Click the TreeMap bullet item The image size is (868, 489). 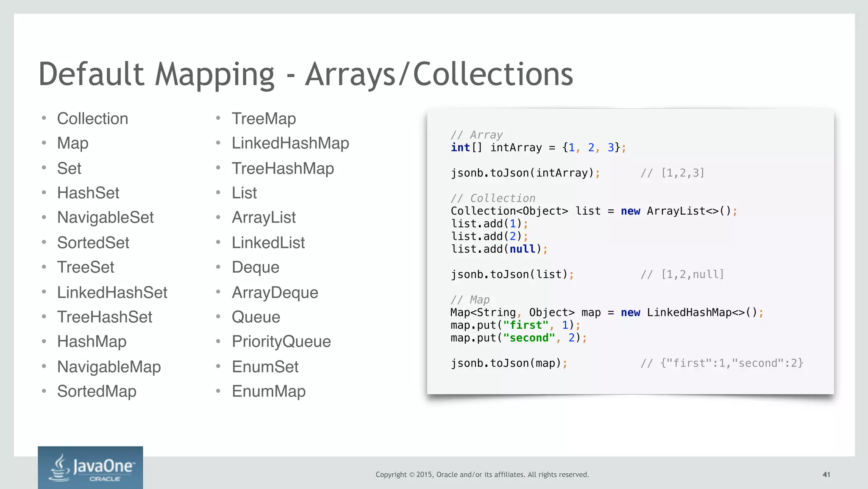click(x=264, y=119)
